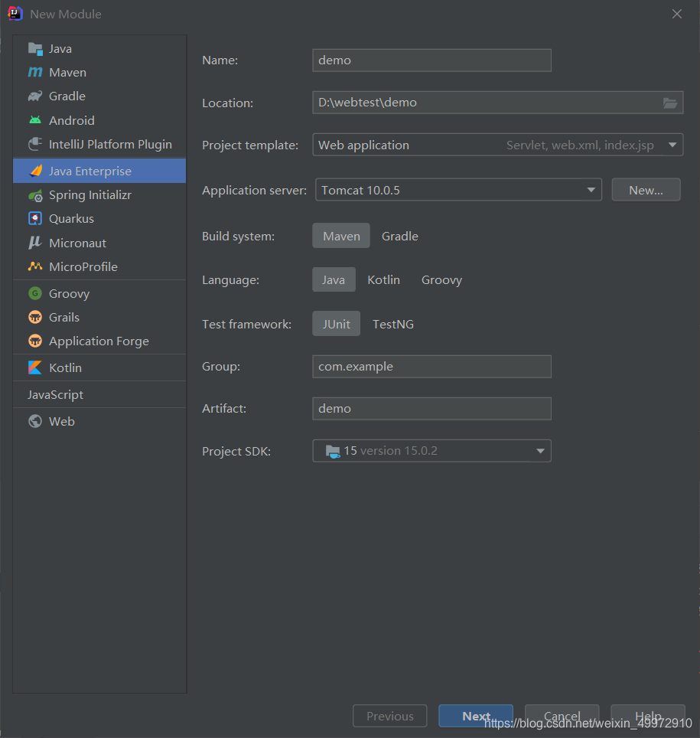Click the Groovy green circle icon

coord(35,293)
